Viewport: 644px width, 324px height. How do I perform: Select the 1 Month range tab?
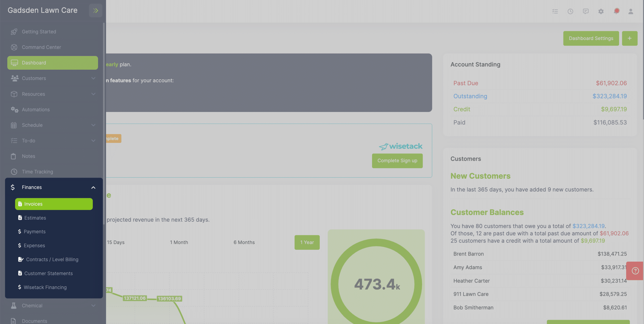(x=179, y=242)
